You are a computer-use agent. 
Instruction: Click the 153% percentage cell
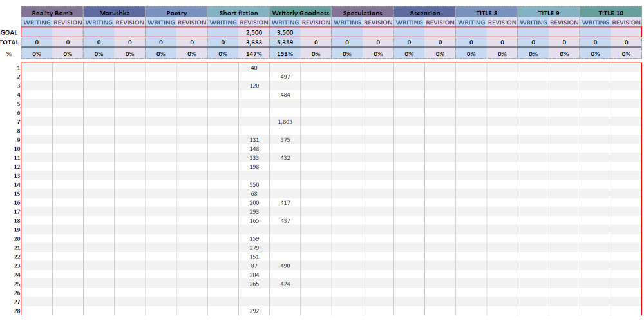pos(285,54)
